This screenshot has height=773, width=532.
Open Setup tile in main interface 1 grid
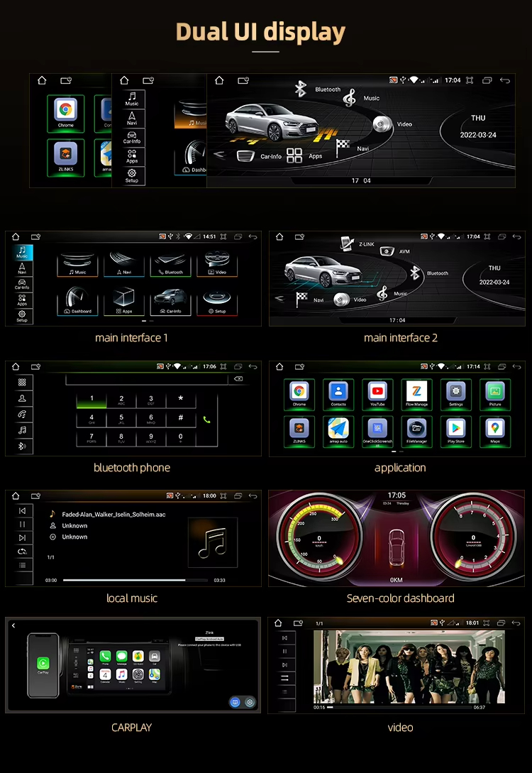(x=217, y=302)
